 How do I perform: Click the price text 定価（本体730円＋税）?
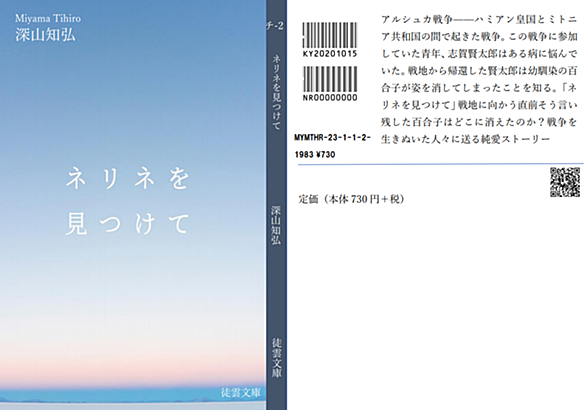[351, 199]
